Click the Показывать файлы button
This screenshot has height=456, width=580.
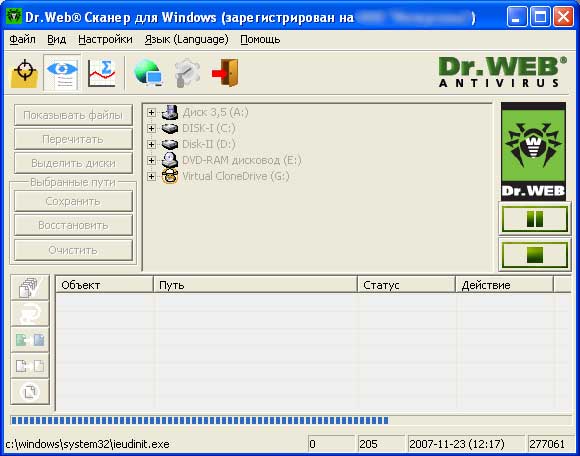click(73, 115)
